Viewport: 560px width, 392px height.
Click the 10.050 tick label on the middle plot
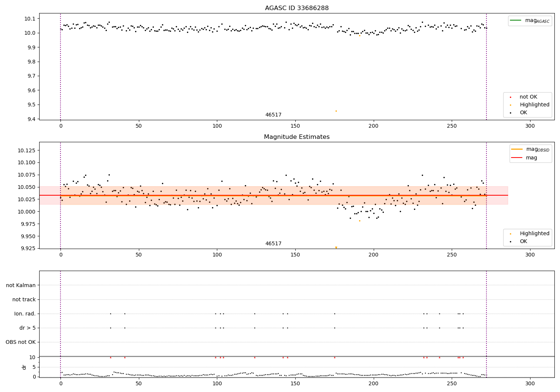[28, 187]
